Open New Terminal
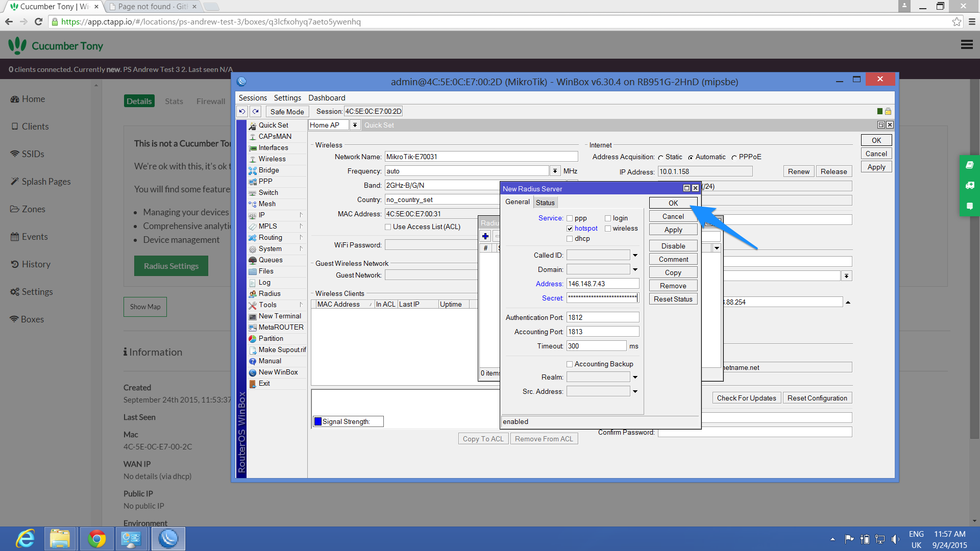 pyautogui.click(x=280, y=316)
